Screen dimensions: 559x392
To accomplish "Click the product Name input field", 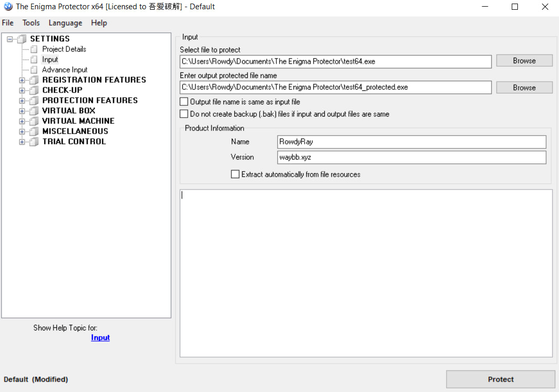I will tap(411, 142).
